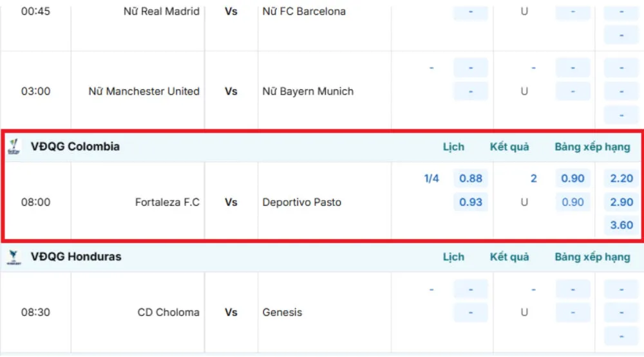The height and width of the screenshot is (357, 644).
Task: Open Bảng xếp hạng for VĐQG Honduras
Action: [592, 257]
